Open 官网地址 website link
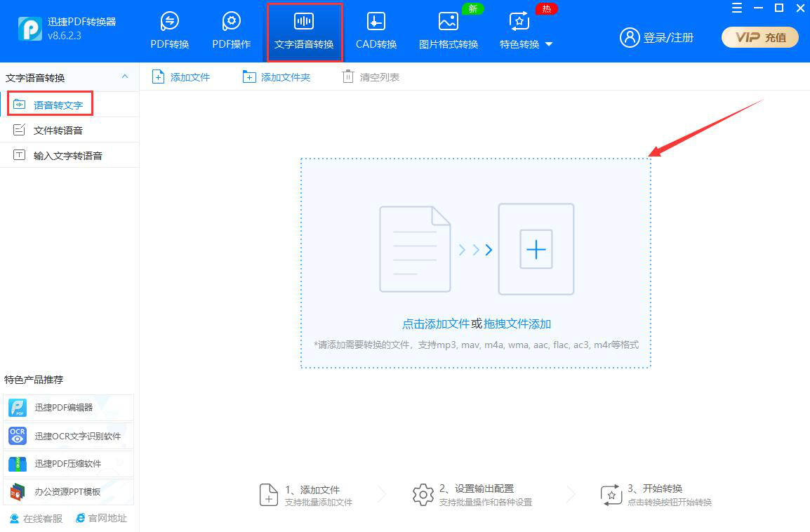This screenshot has height=532, width=810. coord(101,518)
